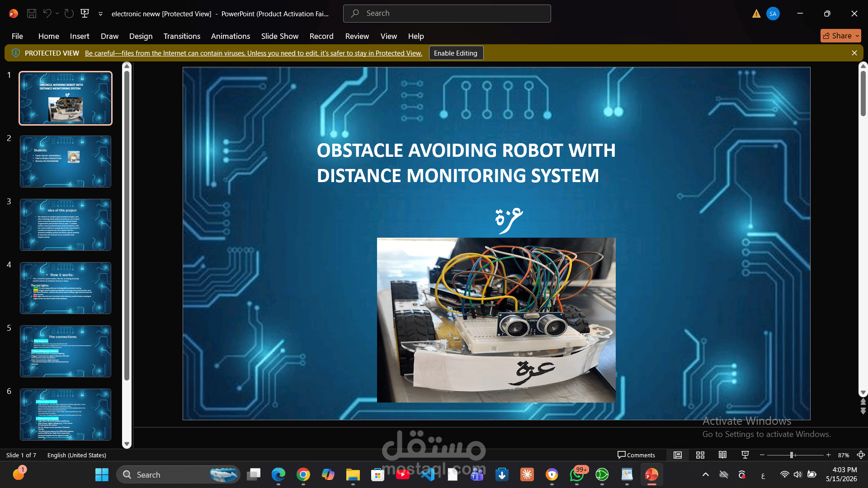Open the Share dropdown button
This screenshot has height=488, width=868.
[841, 36]
